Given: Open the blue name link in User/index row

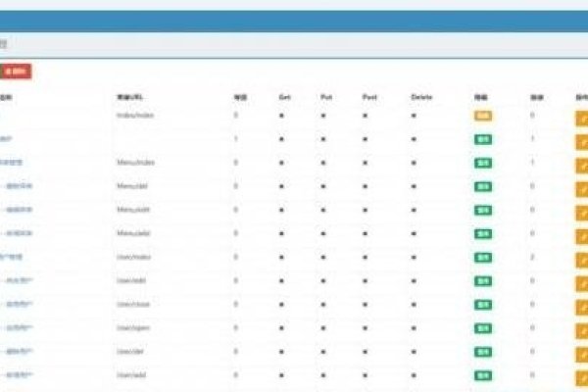Looking at the screenshot, I should 10,257.
